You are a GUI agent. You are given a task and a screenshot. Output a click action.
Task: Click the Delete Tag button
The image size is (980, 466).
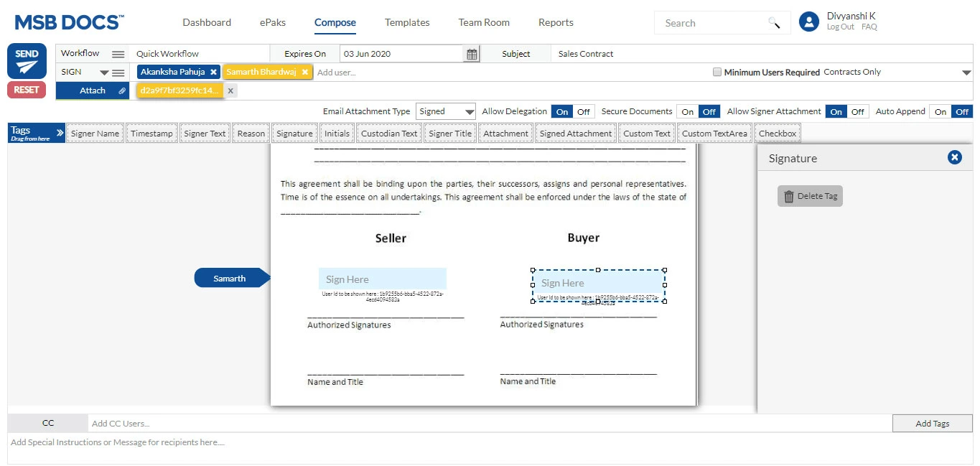click(810, 196)
